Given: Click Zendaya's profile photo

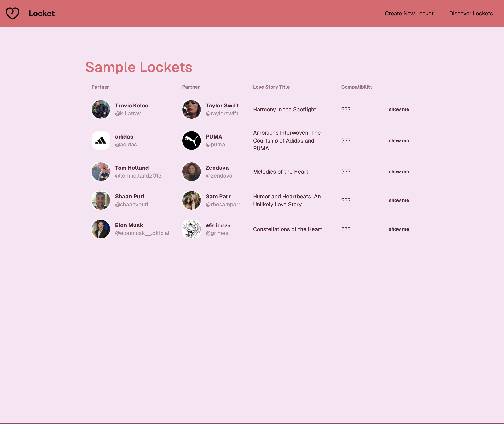Looking at the screenshot, I should 191,172.
